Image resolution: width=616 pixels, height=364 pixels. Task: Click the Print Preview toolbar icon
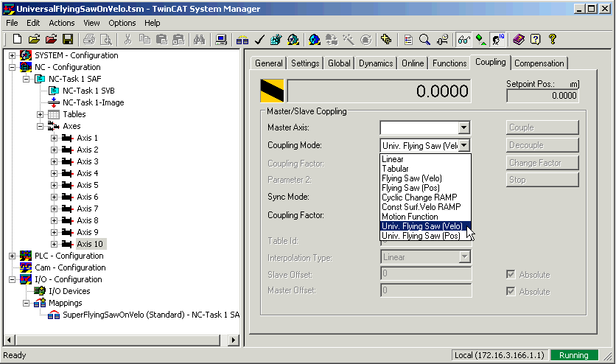pyautogui.click(x=106, y=39)
